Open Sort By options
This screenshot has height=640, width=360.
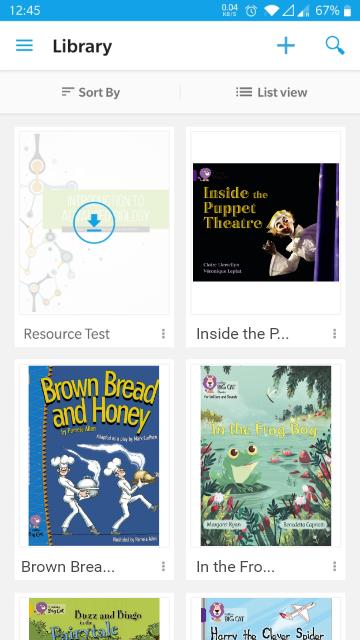coord(90,92)
